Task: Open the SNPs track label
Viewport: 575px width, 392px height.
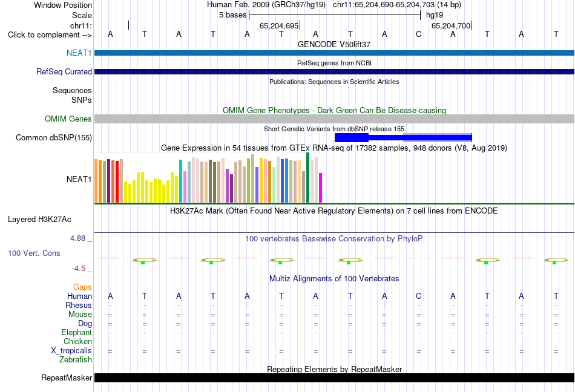Action: point(82,100)
